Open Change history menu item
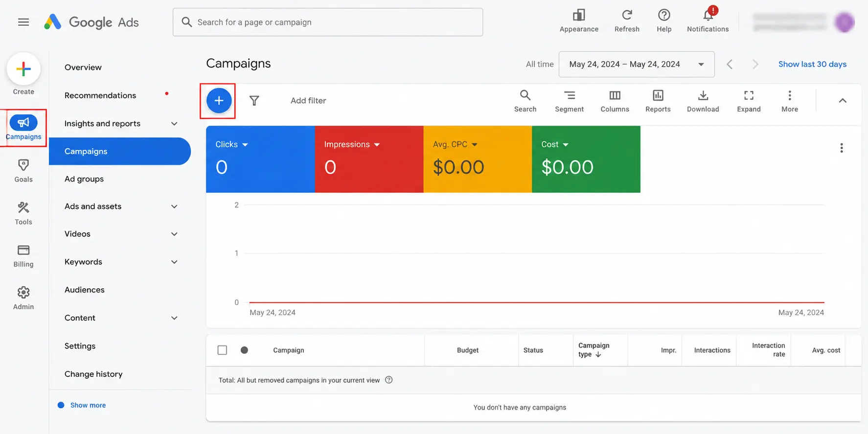The width and height of the screenshot is (868, 434). click(93, 374)
